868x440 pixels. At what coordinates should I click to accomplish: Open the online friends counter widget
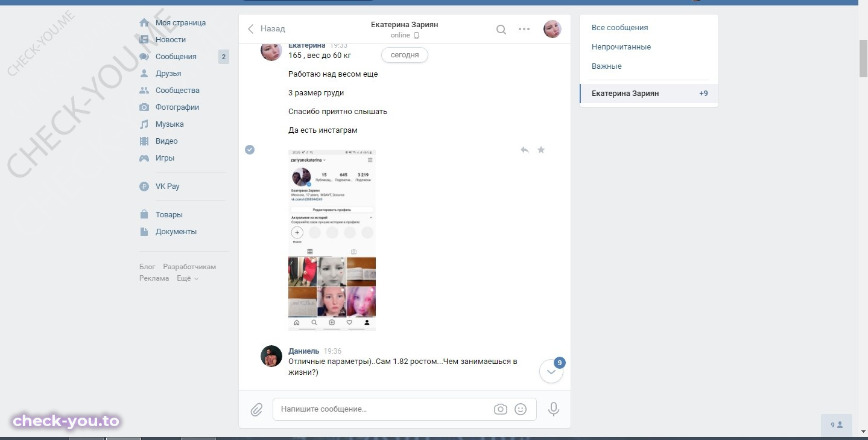[x=837, y=425]
